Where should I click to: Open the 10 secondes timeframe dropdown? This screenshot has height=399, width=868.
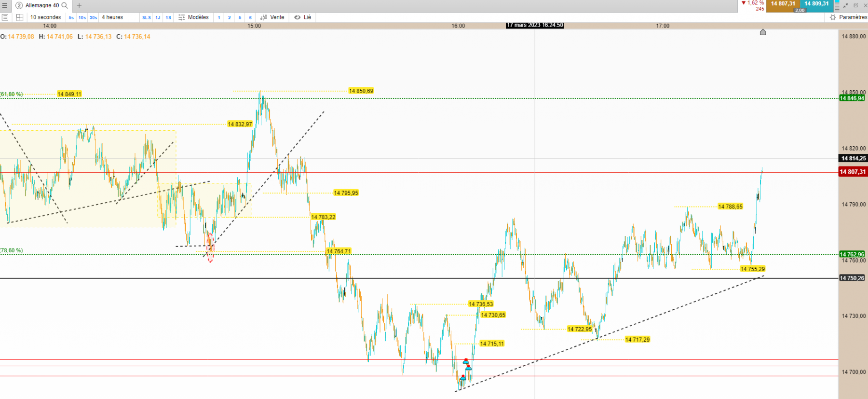click(x=46, y=17)
